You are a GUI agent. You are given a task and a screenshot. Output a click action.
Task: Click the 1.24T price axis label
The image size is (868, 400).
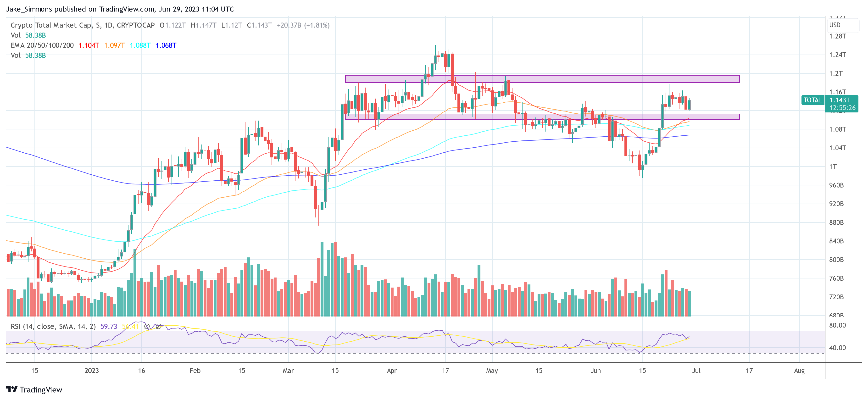(837, 55)
